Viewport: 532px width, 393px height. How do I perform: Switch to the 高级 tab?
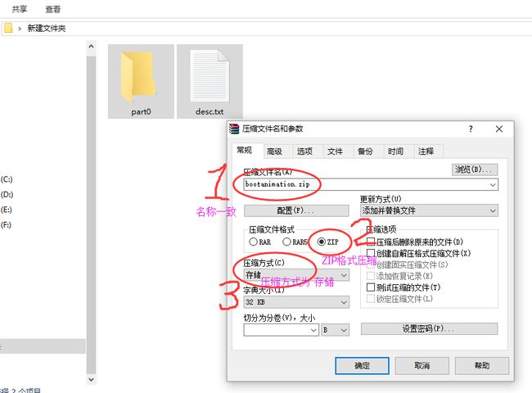click(x=274, y=151)
